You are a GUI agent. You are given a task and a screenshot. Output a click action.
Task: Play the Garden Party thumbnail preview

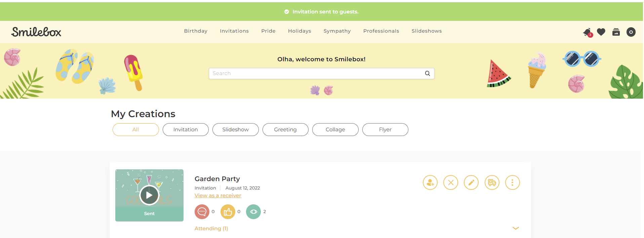point(149,195)
